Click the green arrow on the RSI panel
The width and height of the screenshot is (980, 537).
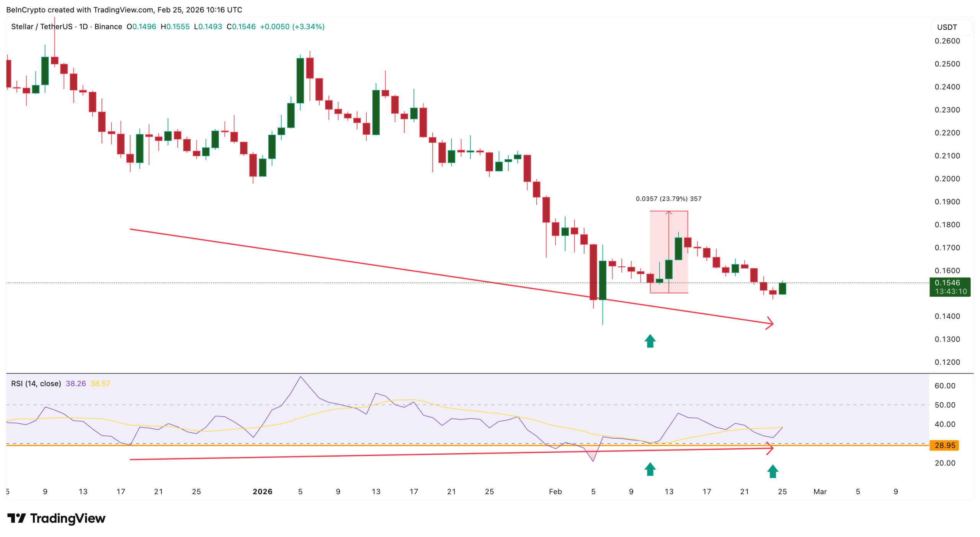(650, 470)
